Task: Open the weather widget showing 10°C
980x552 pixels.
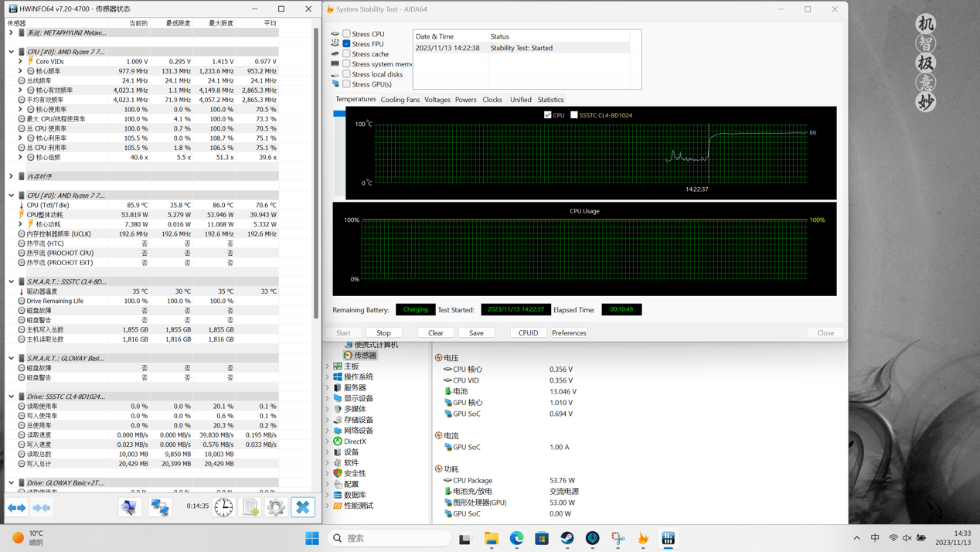Action: (29, 538)
